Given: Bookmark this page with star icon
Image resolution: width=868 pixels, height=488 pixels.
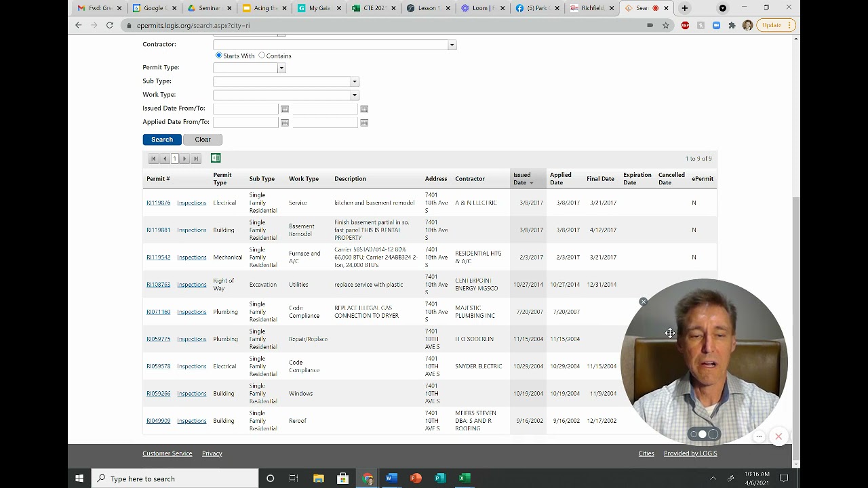Looking at the screenshot, I should (666, 25).
